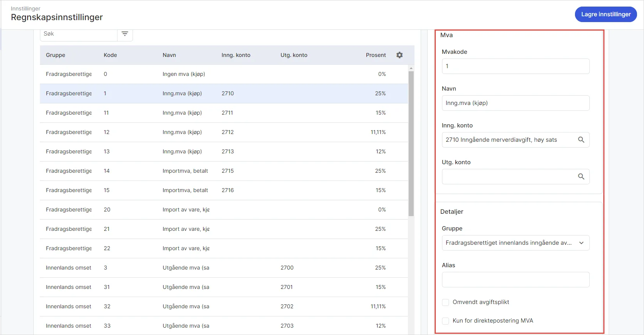Click the Utg. konto column header
This screenshot has height=335, width=644.
[x=294, y=55]
